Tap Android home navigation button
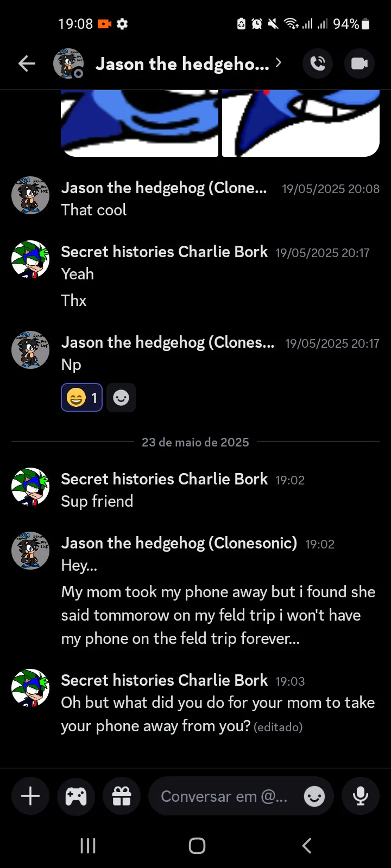Viewport: 391px width, 868px height. coord(197,845)
